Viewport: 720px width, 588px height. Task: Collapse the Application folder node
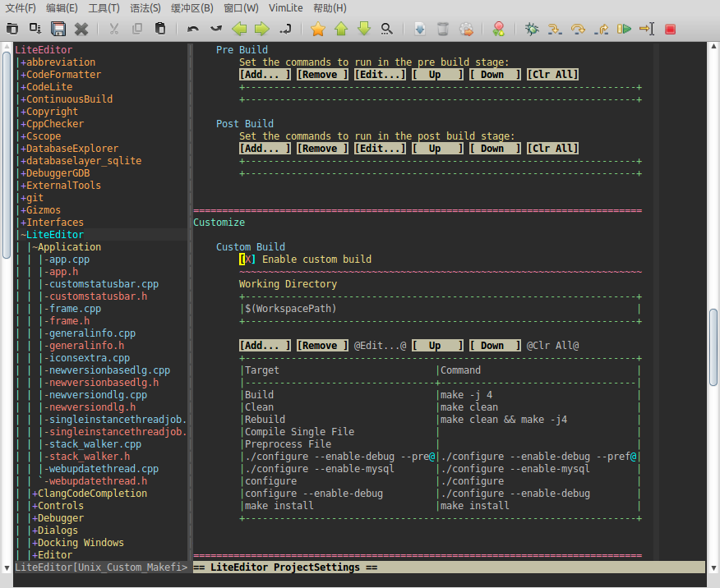click(35, 247)
